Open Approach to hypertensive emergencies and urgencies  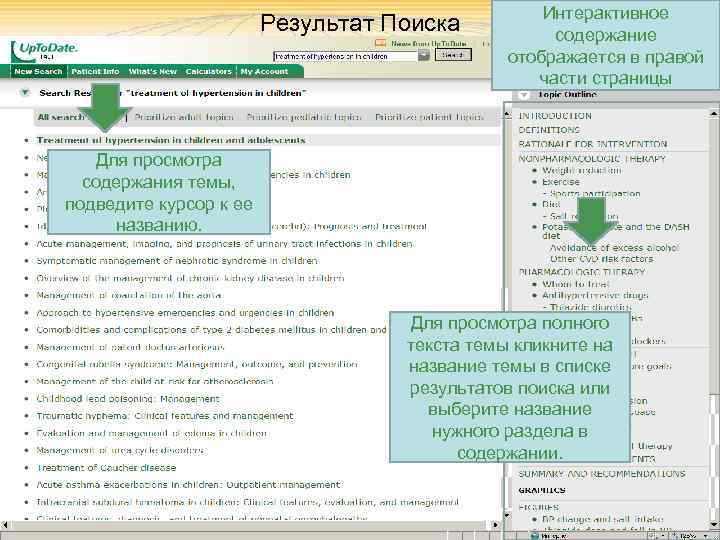click(x=185, y=313)
